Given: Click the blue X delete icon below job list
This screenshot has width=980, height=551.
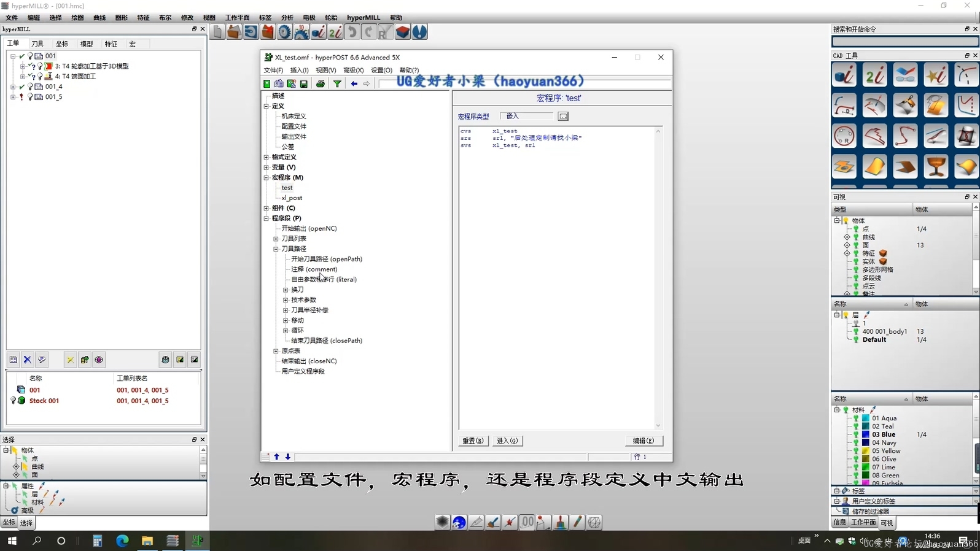Looking at the screenshot, I should click(27, 360).
